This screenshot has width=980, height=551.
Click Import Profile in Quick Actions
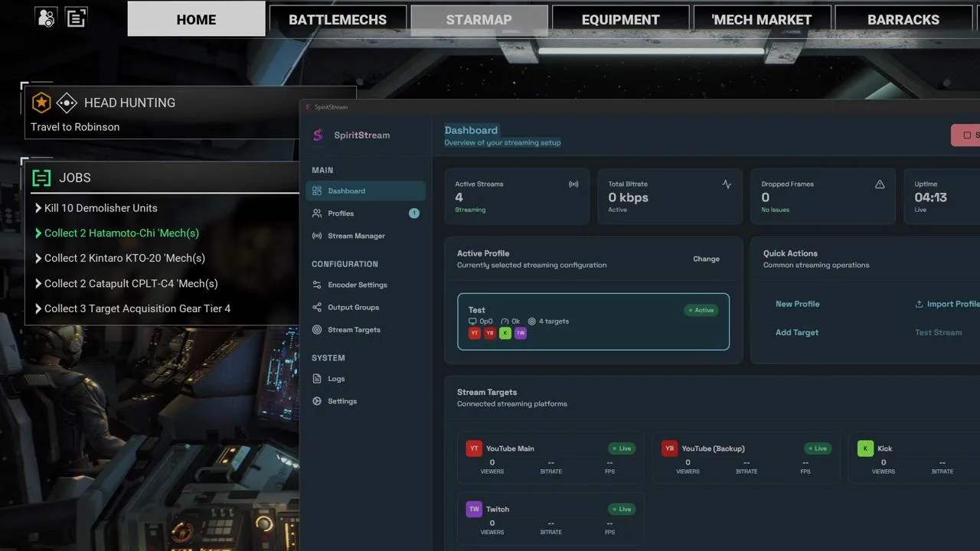(x=947, y=304)
